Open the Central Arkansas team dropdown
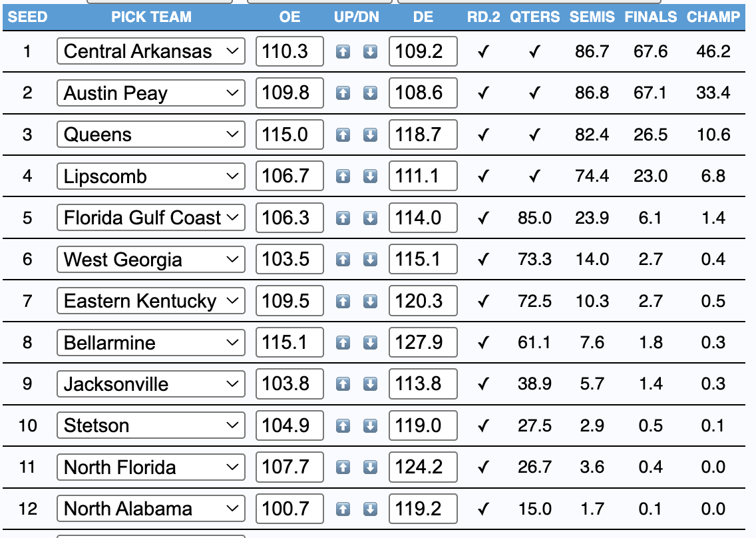The width and height of the screenshot is (756, 538). [151, 52]
